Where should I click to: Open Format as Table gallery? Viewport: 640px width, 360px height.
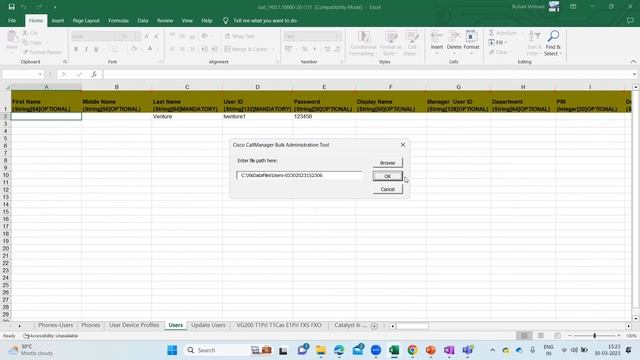pos(391,43)
